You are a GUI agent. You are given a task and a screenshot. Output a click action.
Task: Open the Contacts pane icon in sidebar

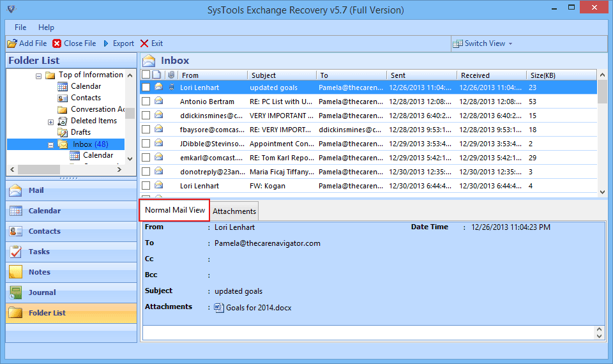pos(17,231)
